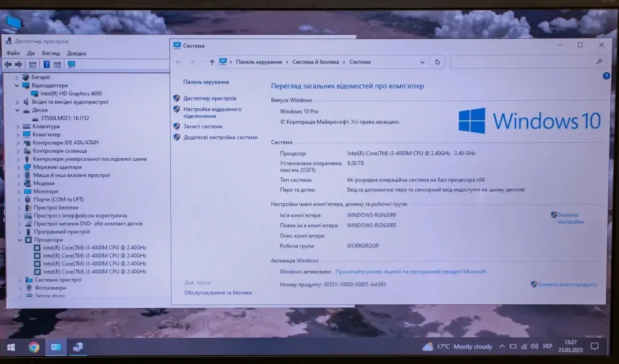Click the monitor scan icon in Device Manager toolbar
The image size is (619, 364).
pos(72,64)
